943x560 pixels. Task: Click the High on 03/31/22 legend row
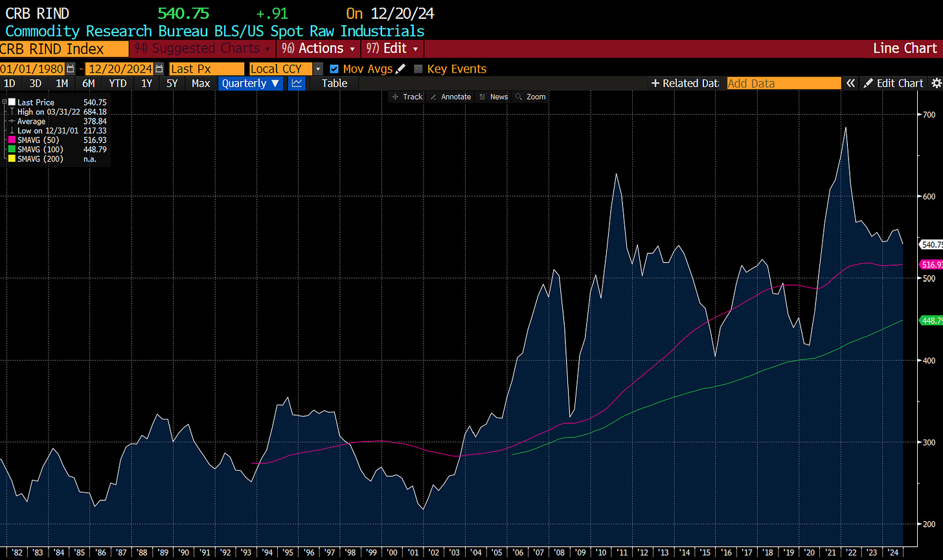(58, 112)
